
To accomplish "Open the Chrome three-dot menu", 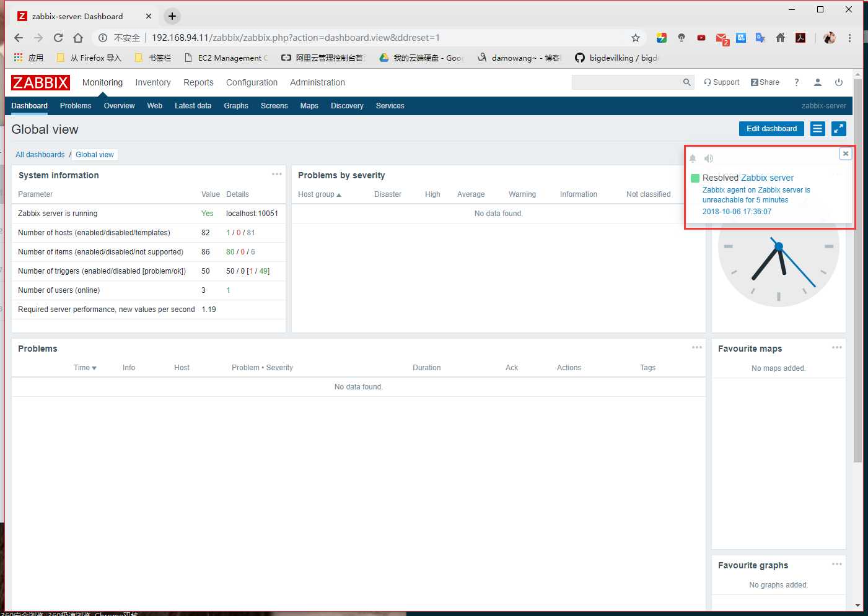I will click(x=849, y=38).
